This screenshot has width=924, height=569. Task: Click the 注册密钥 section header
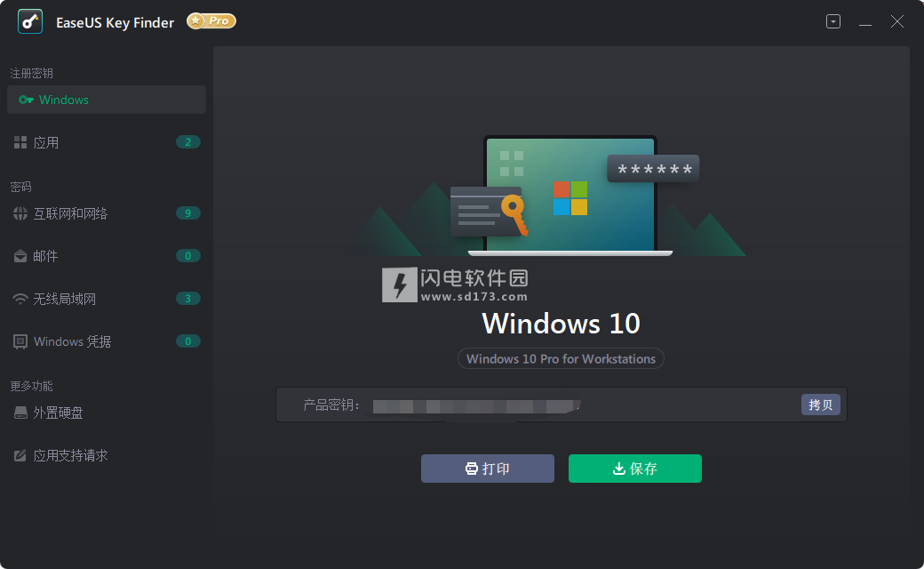(x=32, y=73)
